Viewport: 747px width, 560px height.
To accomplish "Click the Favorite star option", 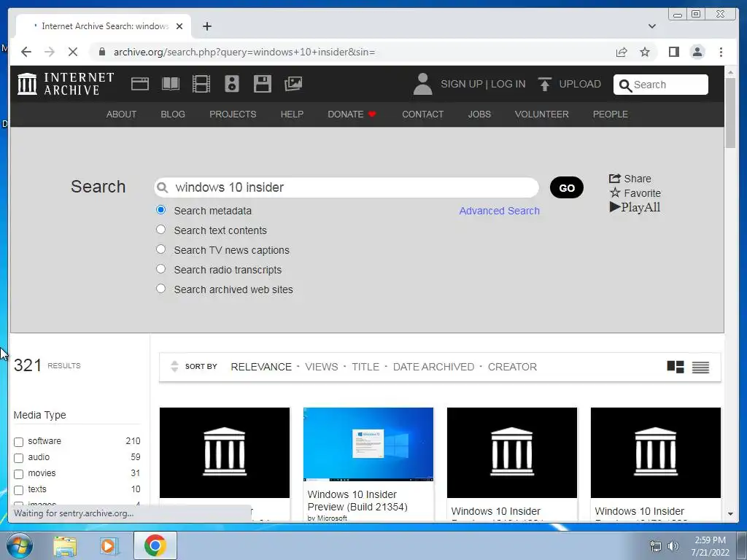I will (x=635, y=192).
